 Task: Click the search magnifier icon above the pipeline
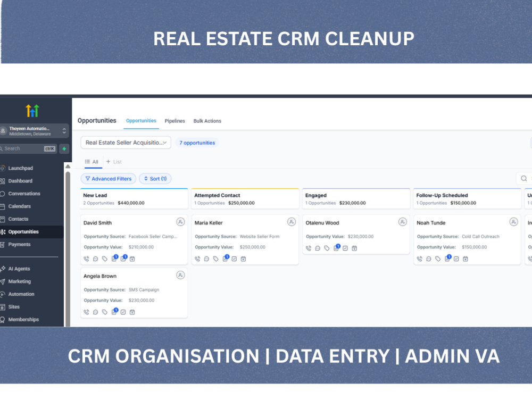pyautogui.click(x=524, y=178)
